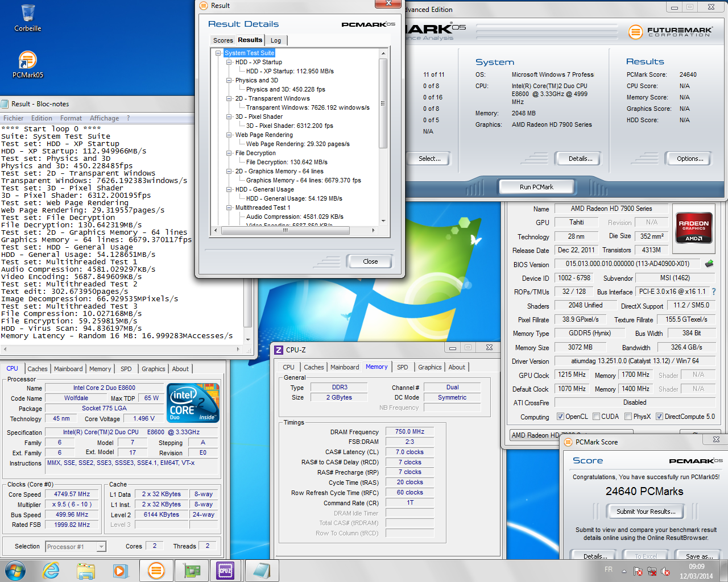Image resolution: width=728 pixels, height=582 pixels.
Task: Collapse the Multithreaded Test 1 node
Action: pos(229,207)
